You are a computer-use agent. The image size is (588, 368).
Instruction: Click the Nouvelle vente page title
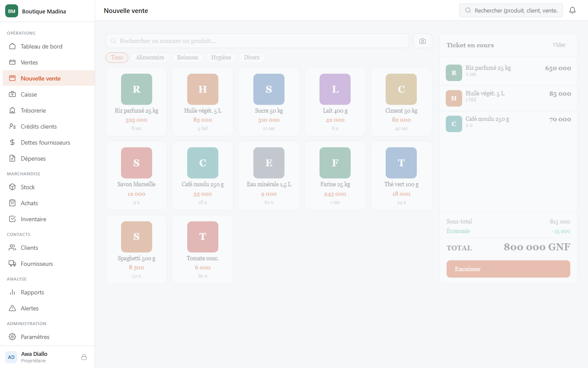[x=126, y=10]
